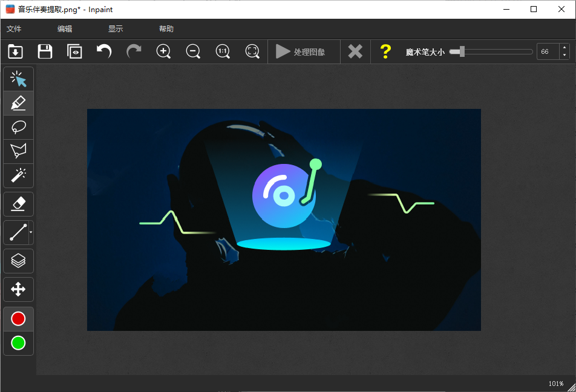Image resolution: width=576 pixels, height=392 pixels.
Task: Fit image to window zoom icon
Action: [252, 51]
